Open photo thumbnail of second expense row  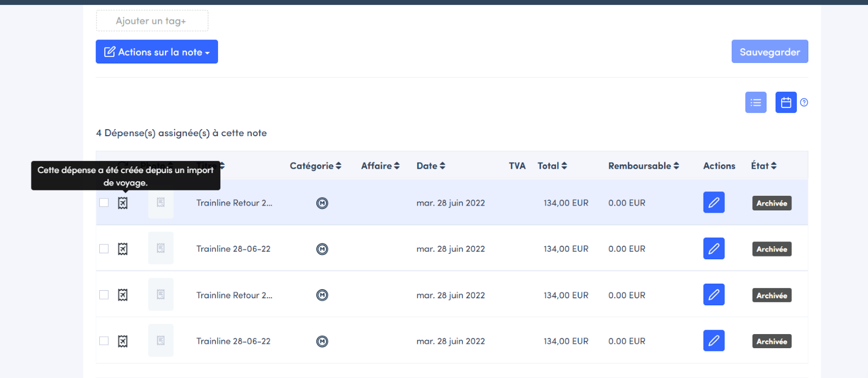click(161, 248)
